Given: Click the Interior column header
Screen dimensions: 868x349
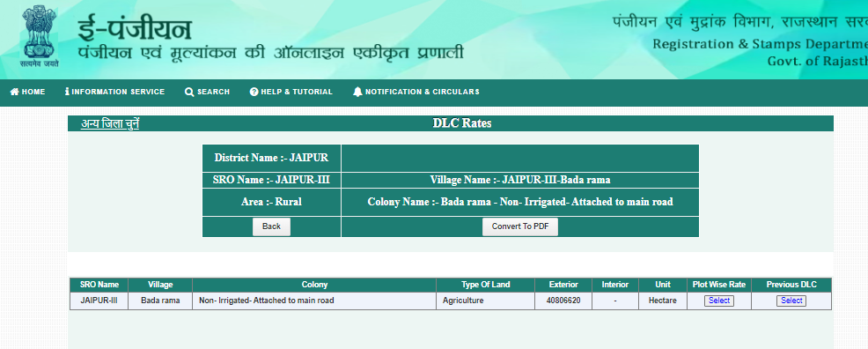Looking at the screenshot, I should click(x=615, y=285).
